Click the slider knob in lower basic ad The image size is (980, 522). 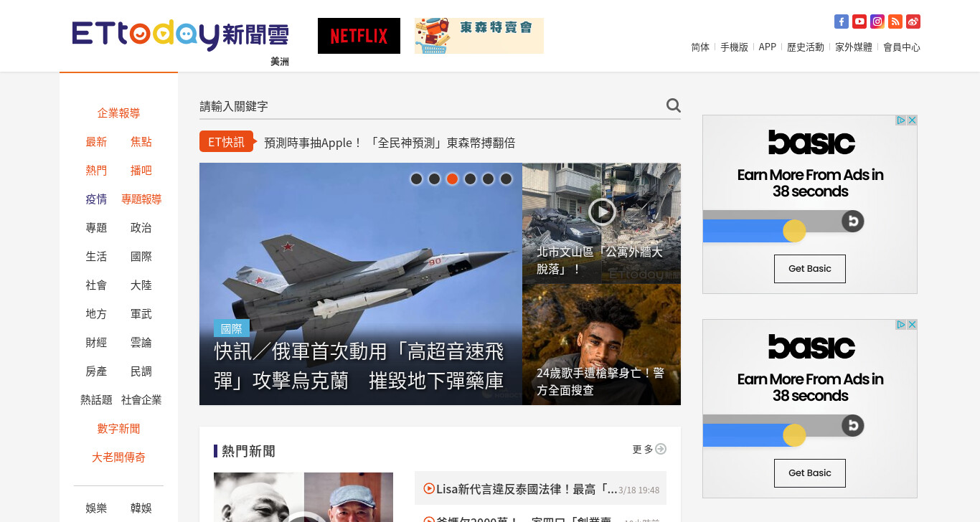793,435
